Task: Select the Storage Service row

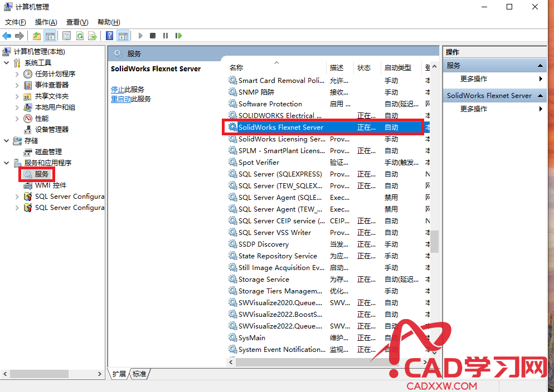Action: pos(329,279)
